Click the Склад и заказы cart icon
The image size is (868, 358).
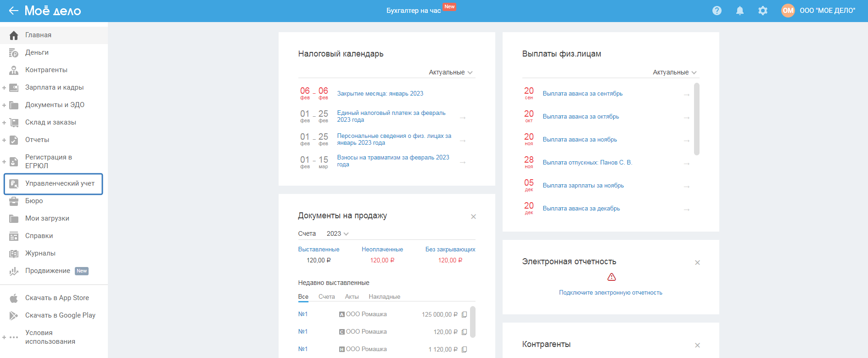pyautogui.click(x=14, y=123)
